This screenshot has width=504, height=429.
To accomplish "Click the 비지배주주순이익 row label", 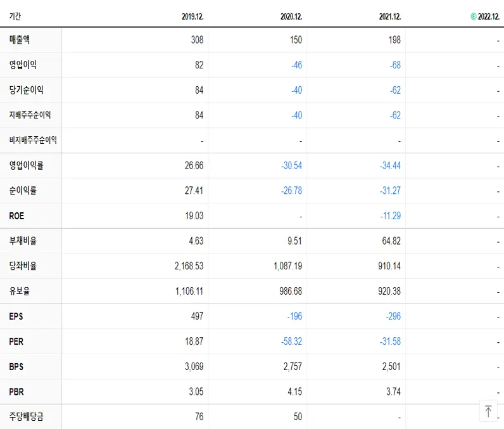I will coord(33,140).
